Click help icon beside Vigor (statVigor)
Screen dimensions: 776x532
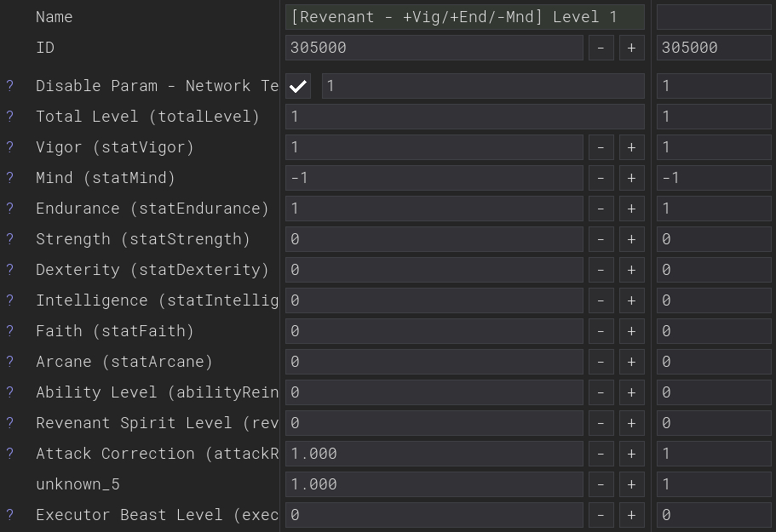point(10,147)
